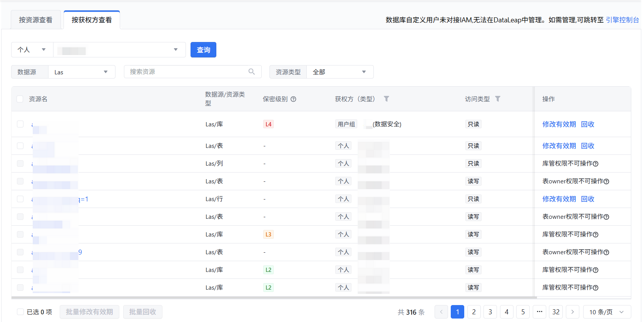Viewport: 644px width, 322px height.
Task: Check the first row's checkbox with L4 level
Action: 20,124
